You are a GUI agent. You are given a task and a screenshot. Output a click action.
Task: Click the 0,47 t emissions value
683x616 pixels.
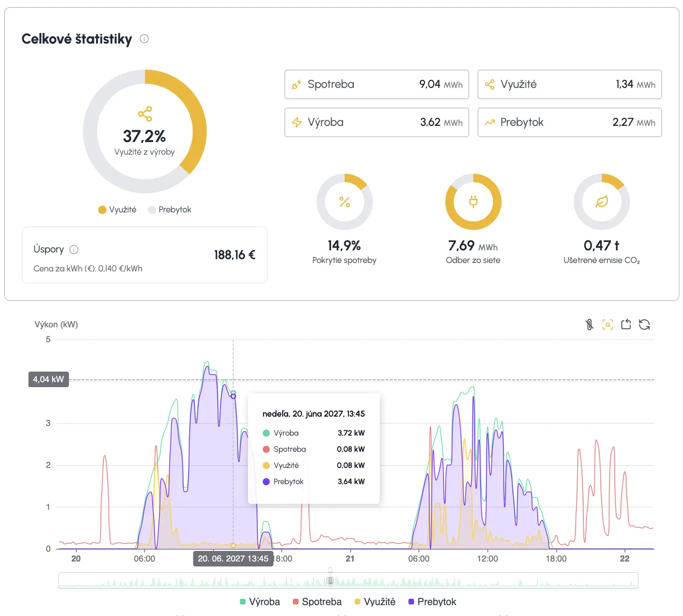(601, 245)
